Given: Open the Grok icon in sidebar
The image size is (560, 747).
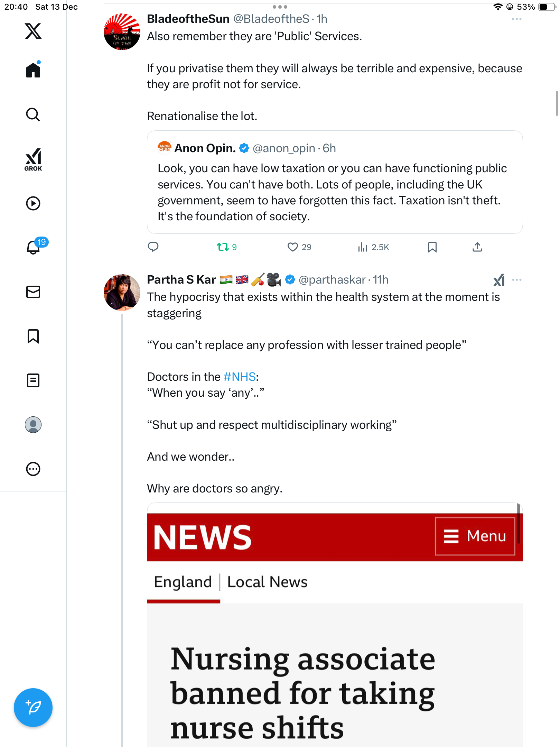Looking at the screenshot, I should tap(33, 159).
